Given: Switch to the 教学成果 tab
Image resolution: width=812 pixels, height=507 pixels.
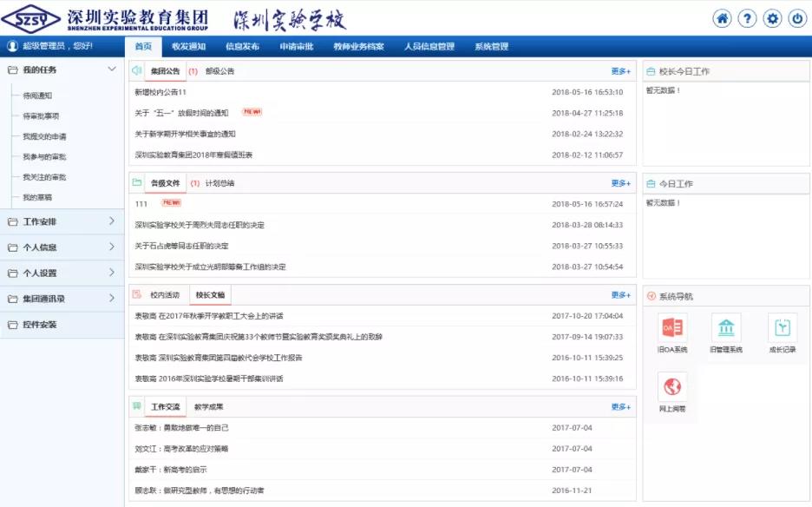Looking at the screenshot, I should click(209, 407).
